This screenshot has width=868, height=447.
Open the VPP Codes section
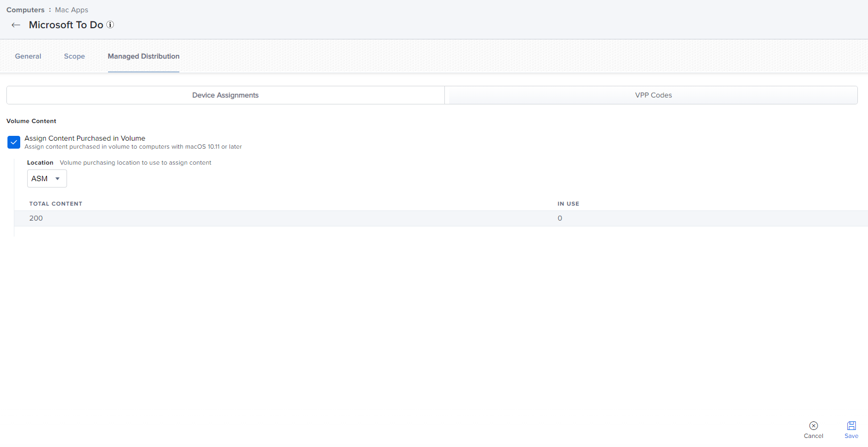coord(653,95)
